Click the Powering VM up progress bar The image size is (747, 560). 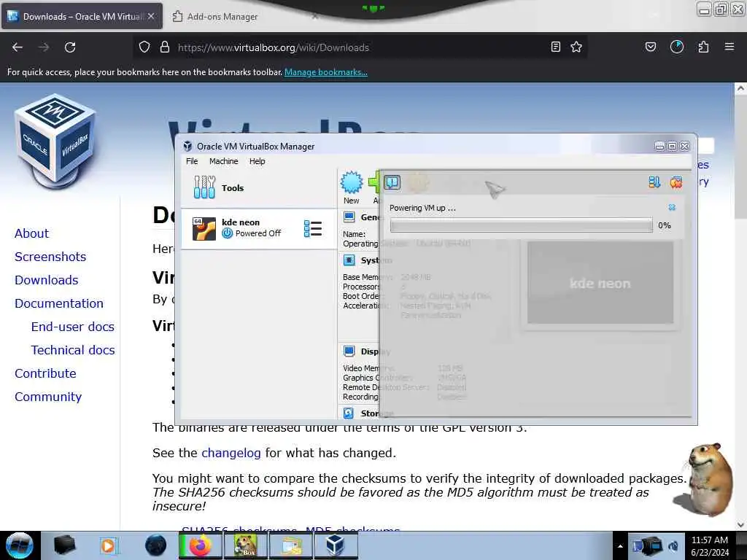521,225
